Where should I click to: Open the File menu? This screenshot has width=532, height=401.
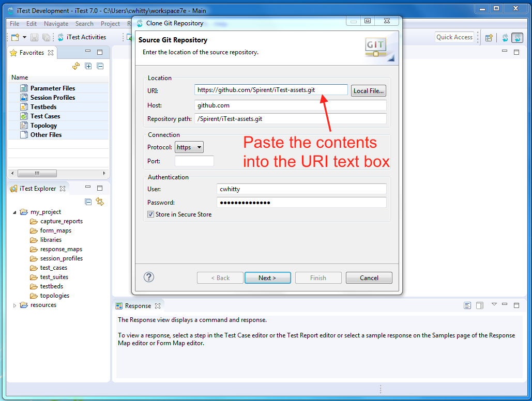[14, 24]
